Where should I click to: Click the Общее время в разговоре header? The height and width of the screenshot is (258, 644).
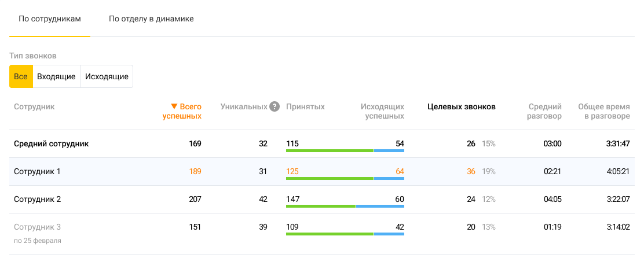pos(604,111)
